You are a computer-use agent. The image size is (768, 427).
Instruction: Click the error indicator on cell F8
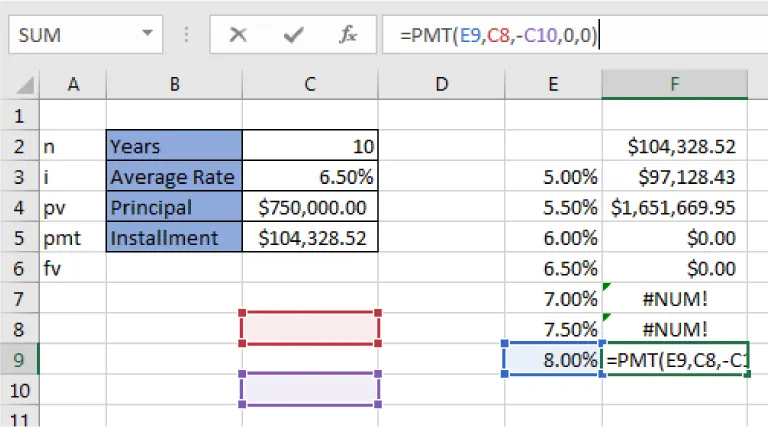click(607, 318)
